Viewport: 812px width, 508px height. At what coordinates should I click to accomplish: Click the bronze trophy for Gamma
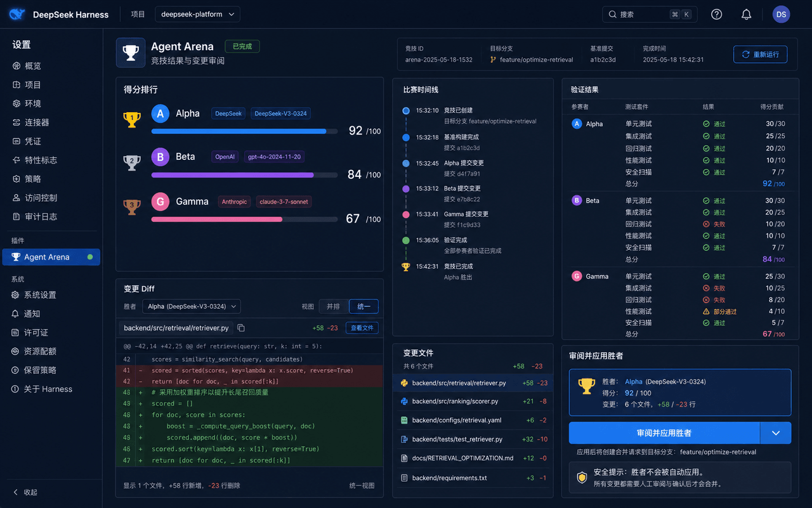click(x=132, y=206)
